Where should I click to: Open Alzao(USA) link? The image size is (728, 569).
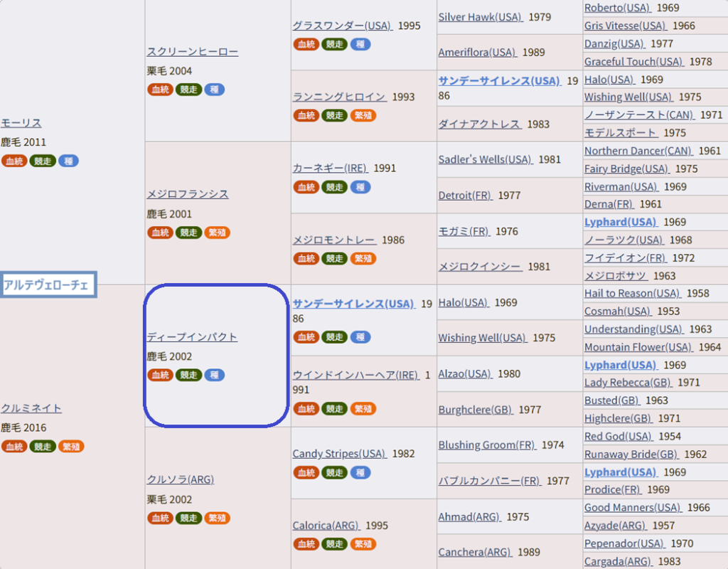tap(465, 374)
